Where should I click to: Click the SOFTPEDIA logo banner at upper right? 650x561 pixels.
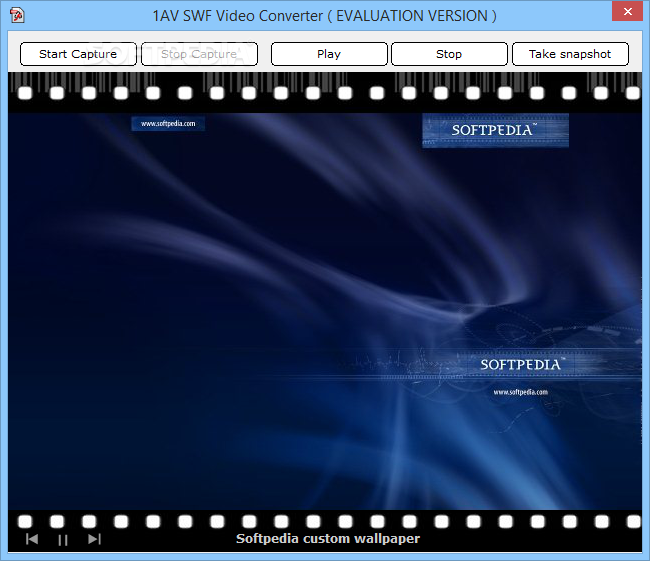(x=495, y=130)
